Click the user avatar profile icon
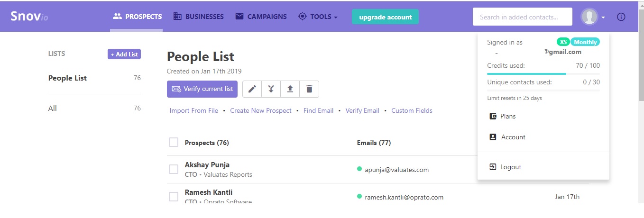The height and width of the screenshot is (218, 644). [x=589, y=17]
